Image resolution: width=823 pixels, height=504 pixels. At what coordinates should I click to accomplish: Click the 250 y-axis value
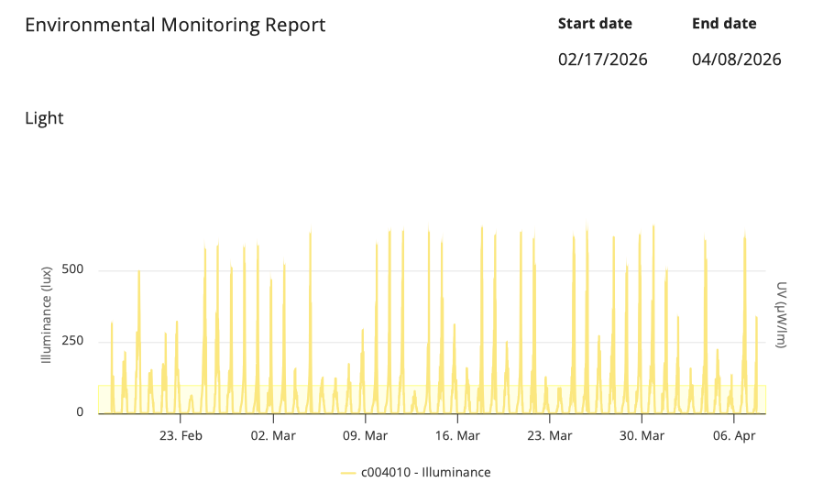(72, 341)
